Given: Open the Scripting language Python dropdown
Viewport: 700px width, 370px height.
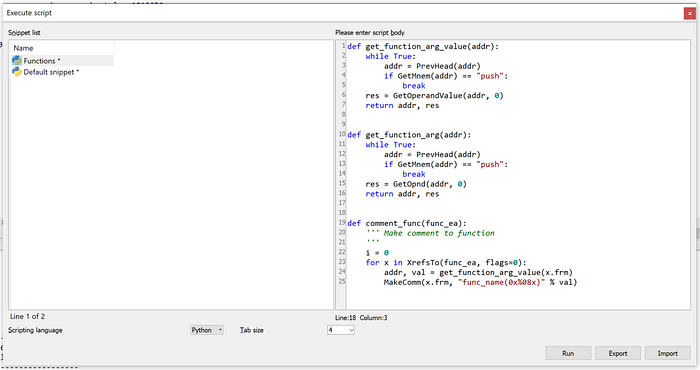Looking at the screenshot, I should [x=207, y=330].
